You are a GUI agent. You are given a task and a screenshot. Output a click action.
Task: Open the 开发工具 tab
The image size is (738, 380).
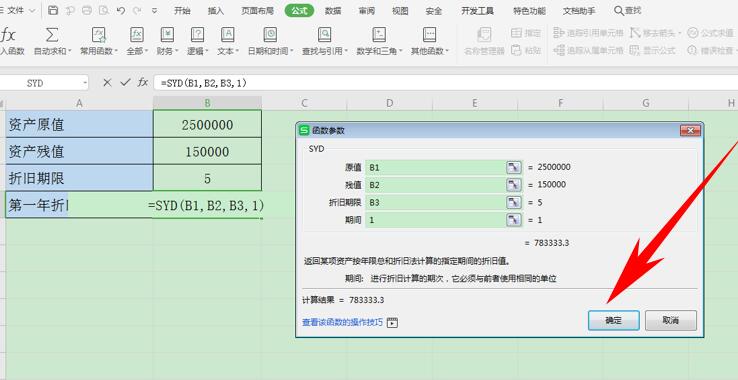coord(477,10)
